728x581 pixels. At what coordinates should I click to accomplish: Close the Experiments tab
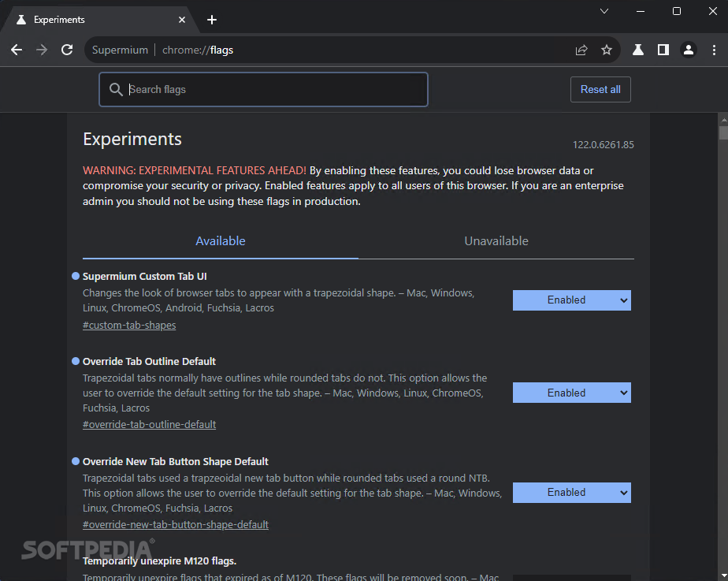point(182,20)
